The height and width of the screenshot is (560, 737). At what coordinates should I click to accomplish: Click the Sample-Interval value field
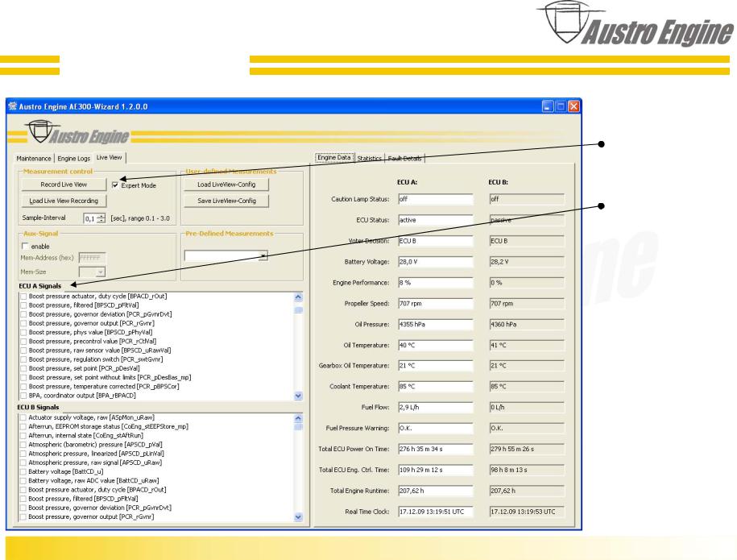[x=89, y=218]
